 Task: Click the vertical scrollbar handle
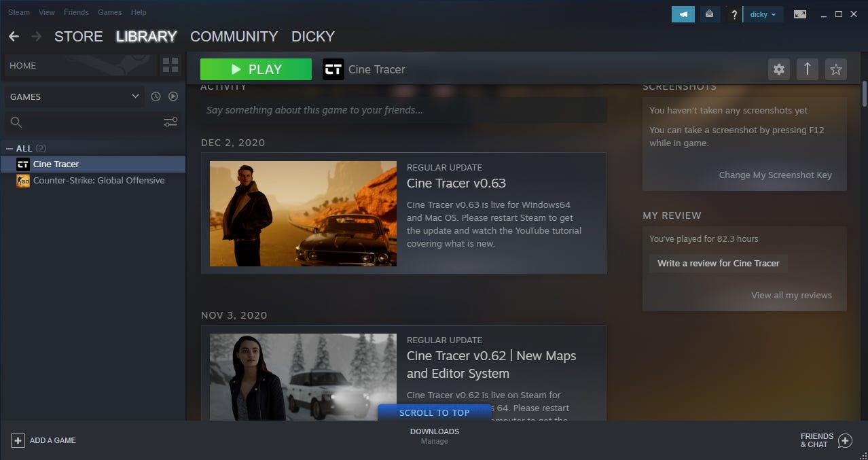tap(865, 94)
